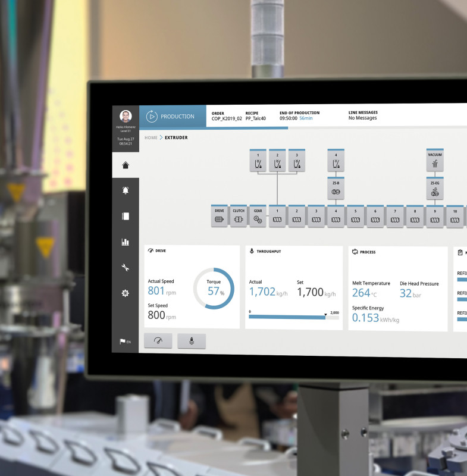Click Melt Temperature 264 °C value
467x476 pixels.
click(x=365, y=293)
